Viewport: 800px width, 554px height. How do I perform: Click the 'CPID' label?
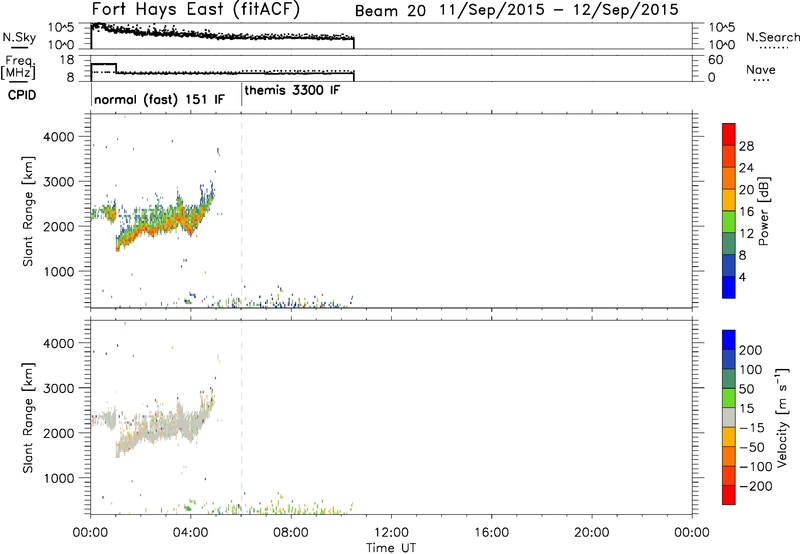click(22, 95)
